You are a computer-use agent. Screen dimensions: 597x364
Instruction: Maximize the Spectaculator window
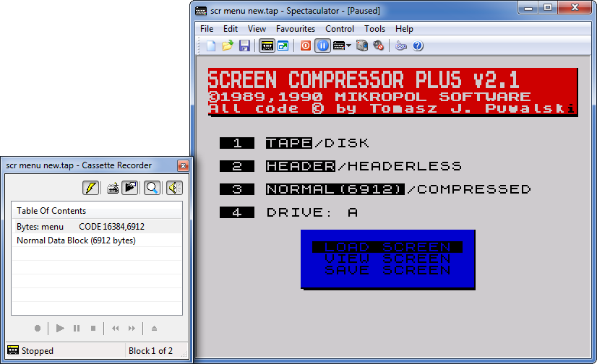pos(548,8)
